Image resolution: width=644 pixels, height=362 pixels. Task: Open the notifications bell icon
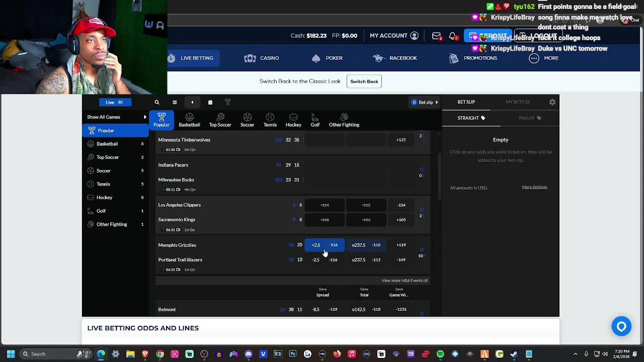tap(453, 36)
